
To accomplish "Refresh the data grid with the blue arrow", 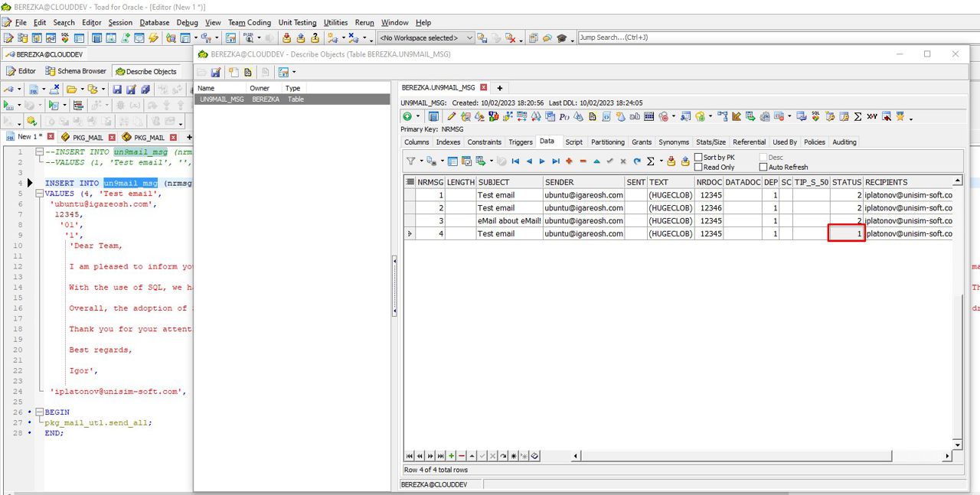I will pos(637,161).
